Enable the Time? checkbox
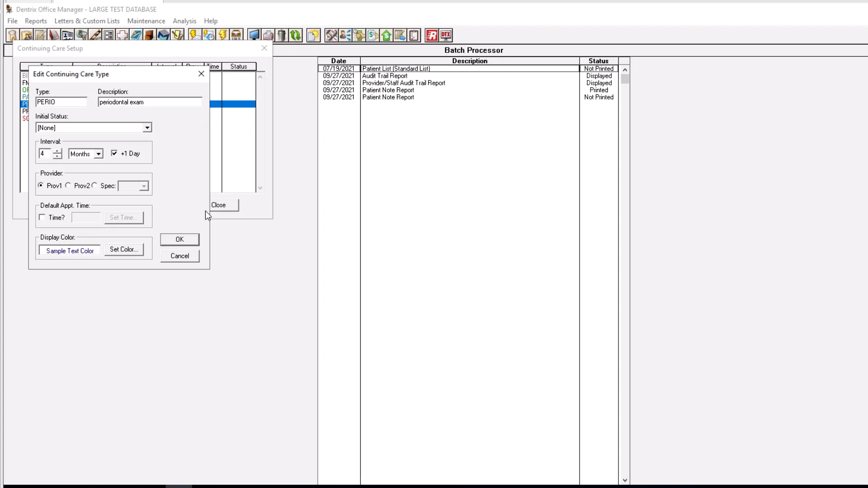Screen dimensions: 868x488 pyautogui.click(x=42, y=217)
